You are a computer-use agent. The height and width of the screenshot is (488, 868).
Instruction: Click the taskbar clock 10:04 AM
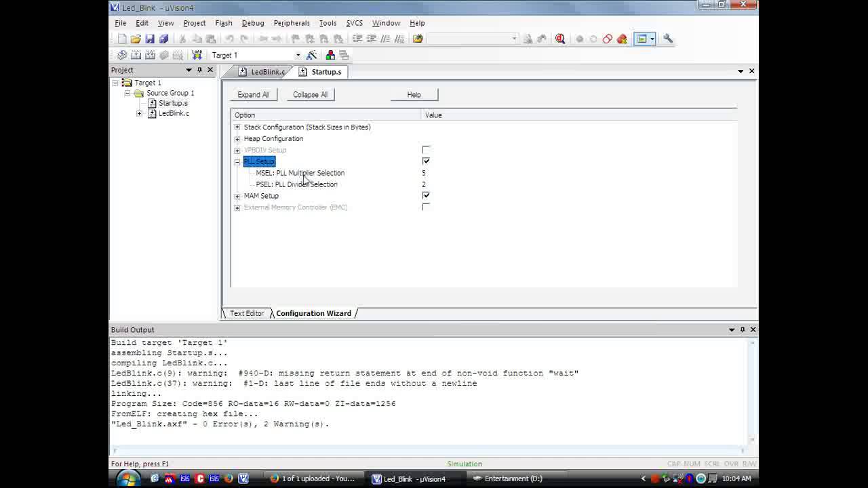736,479
